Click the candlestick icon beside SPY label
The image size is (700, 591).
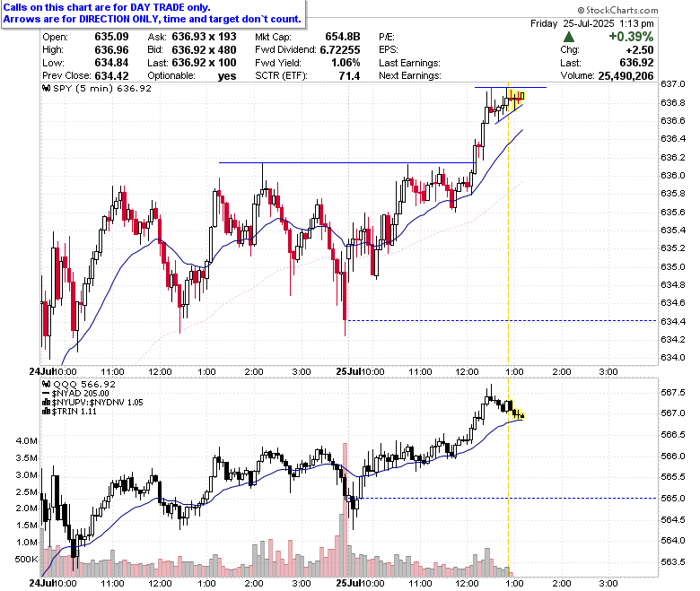point(46,88)
